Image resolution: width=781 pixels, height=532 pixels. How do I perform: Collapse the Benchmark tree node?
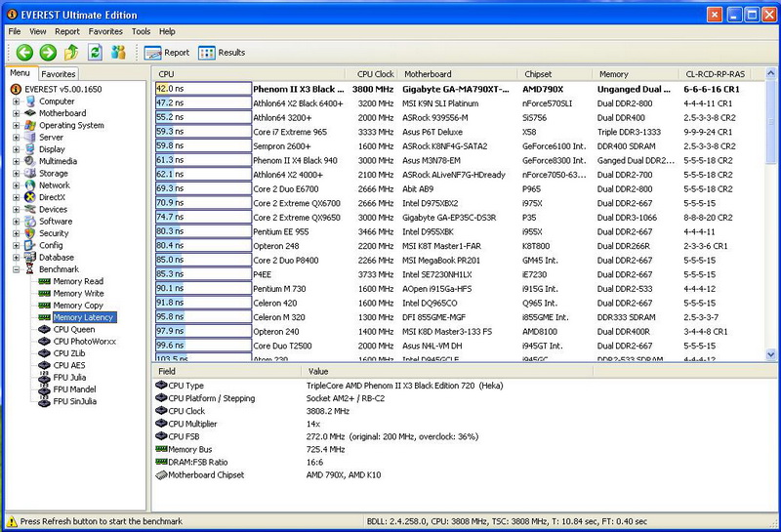point(16,269)
